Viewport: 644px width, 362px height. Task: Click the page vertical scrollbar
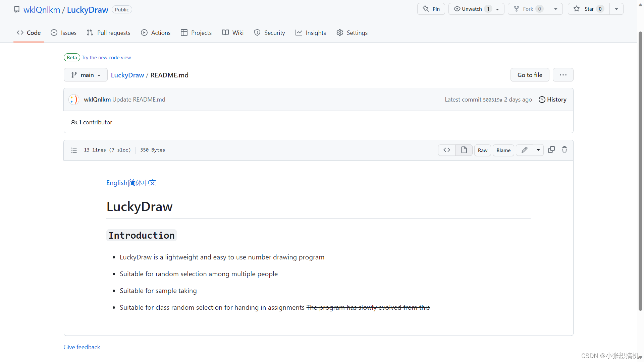(640, 171)
